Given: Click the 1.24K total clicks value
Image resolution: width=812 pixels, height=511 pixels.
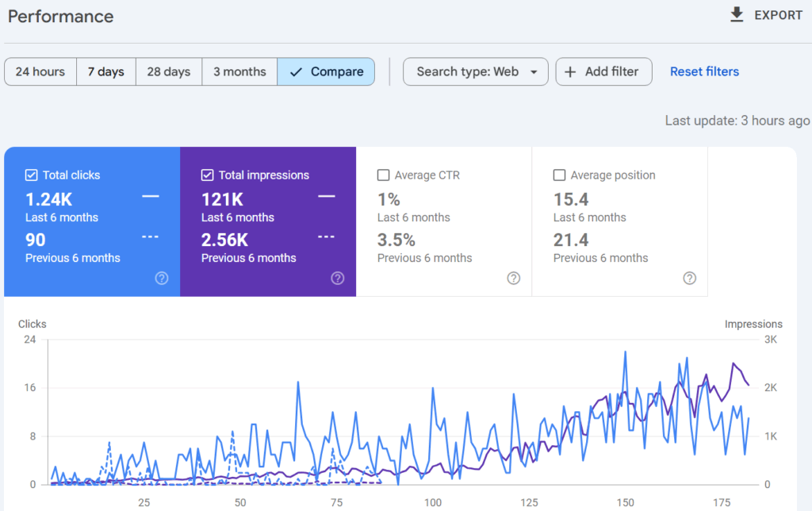Looking at the screenshot, I should click(48, 199).
